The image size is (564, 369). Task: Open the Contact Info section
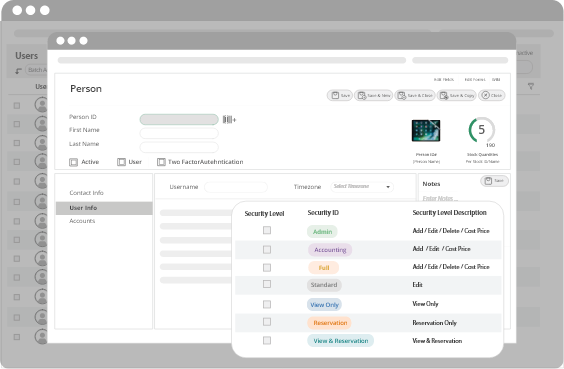point(86,193)
